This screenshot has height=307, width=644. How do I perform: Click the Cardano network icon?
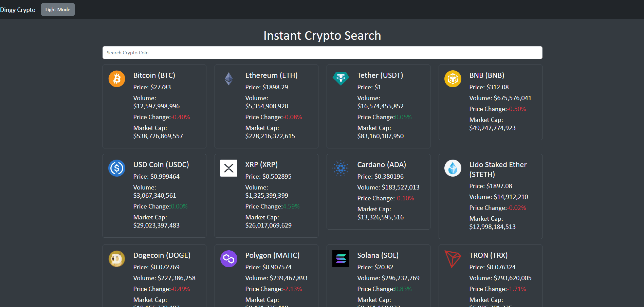tap(341, 168)
